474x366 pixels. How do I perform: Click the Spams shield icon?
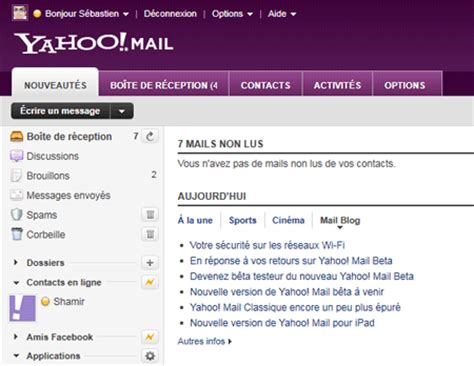click(16, 215)
